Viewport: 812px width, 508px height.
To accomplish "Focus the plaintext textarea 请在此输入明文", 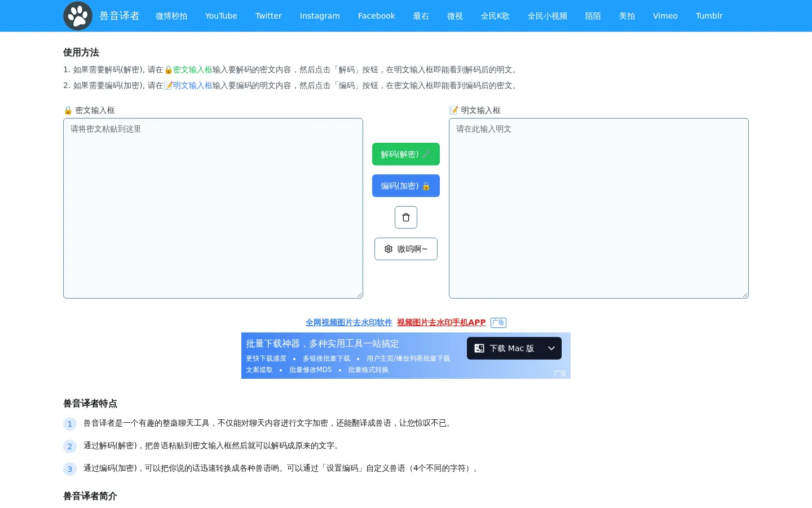I will (599, 208).
